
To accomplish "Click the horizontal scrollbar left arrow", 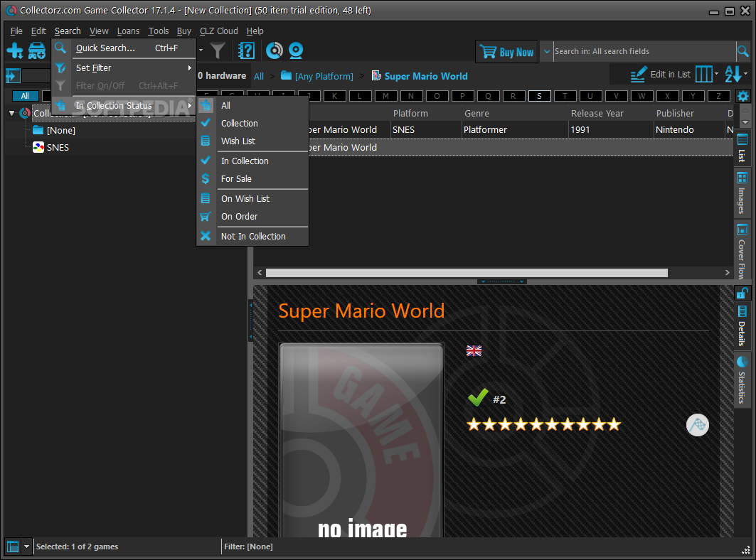I will pyautogui.click(x=260, y=273).
